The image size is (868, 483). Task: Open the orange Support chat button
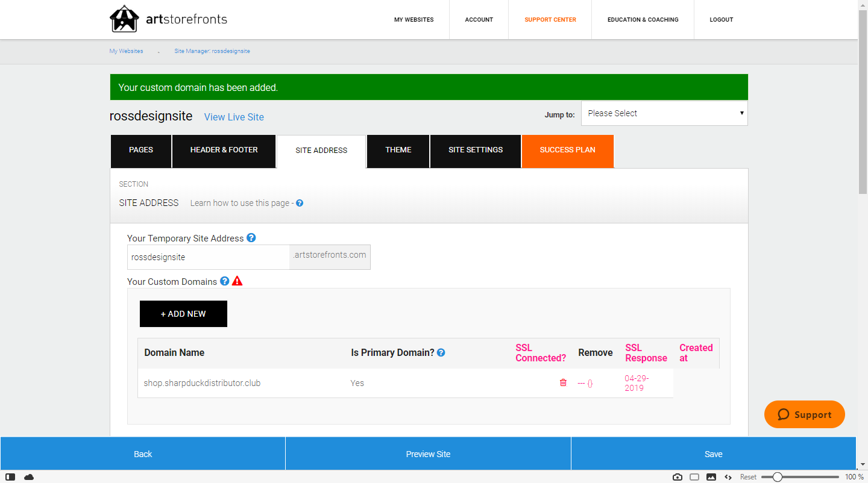coord(805,414)
